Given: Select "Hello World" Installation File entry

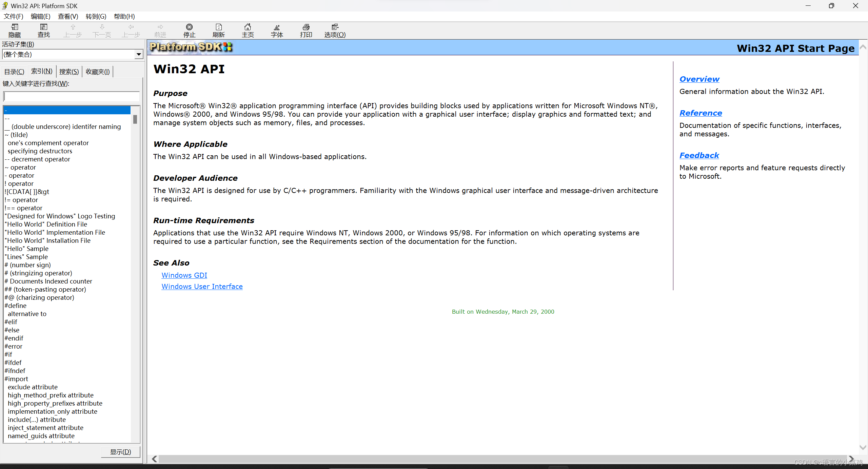Looking at the screenshot, I should 47,240.
